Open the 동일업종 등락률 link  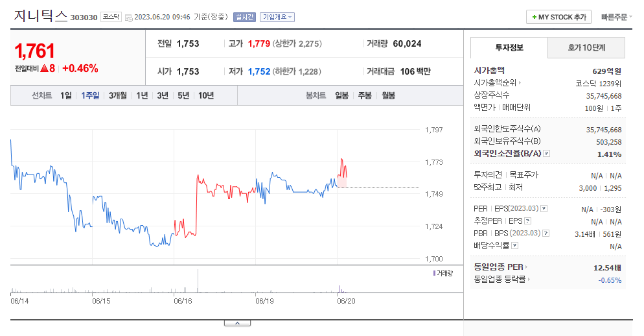coord(500,280)
